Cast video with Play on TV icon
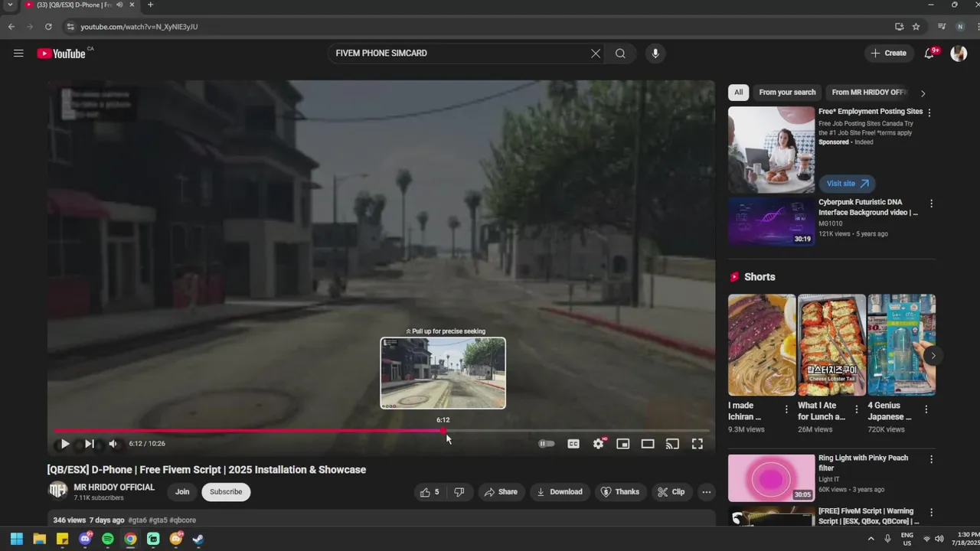This screenshot has width=980, height=551. pos(672,444)
